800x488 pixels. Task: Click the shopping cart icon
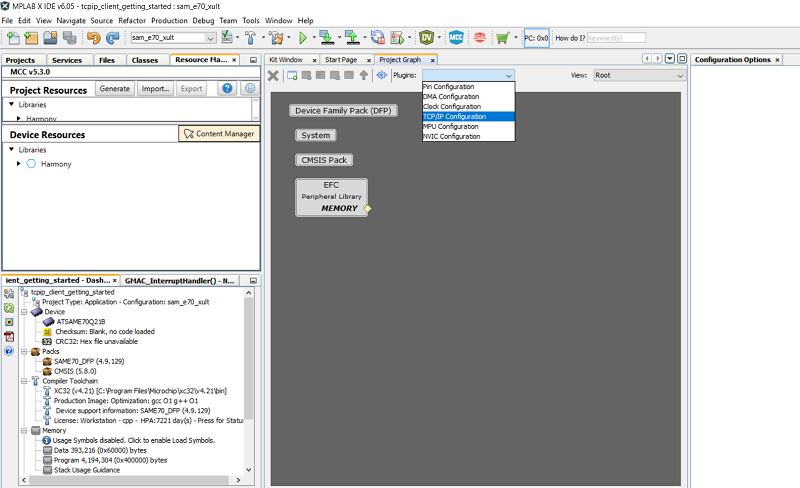503,38
